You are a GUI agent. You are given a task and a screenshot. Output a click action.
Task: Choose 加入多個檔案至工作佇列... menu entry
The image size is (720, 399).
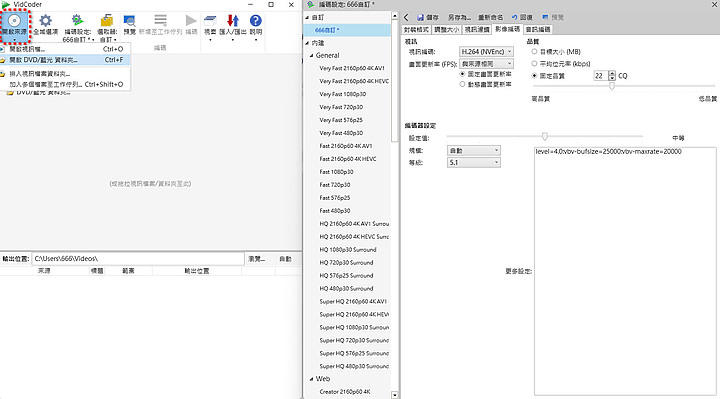[65, 84]
